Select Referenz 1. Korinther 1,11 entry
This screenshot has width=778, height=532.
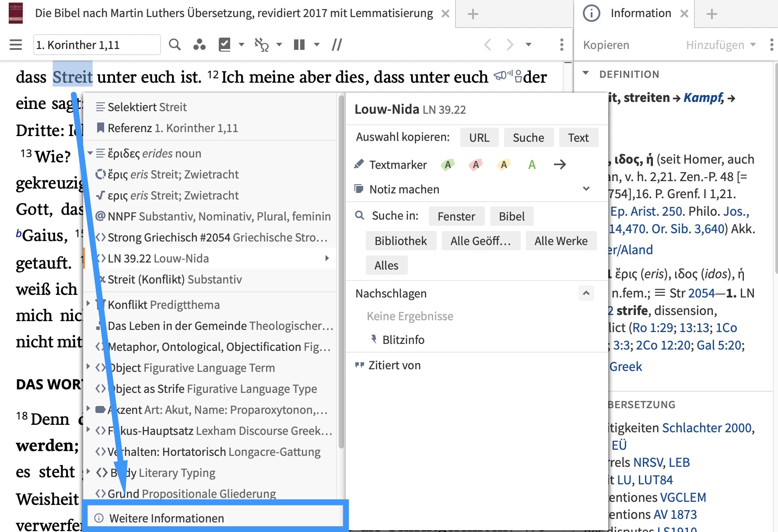point(210,128)
